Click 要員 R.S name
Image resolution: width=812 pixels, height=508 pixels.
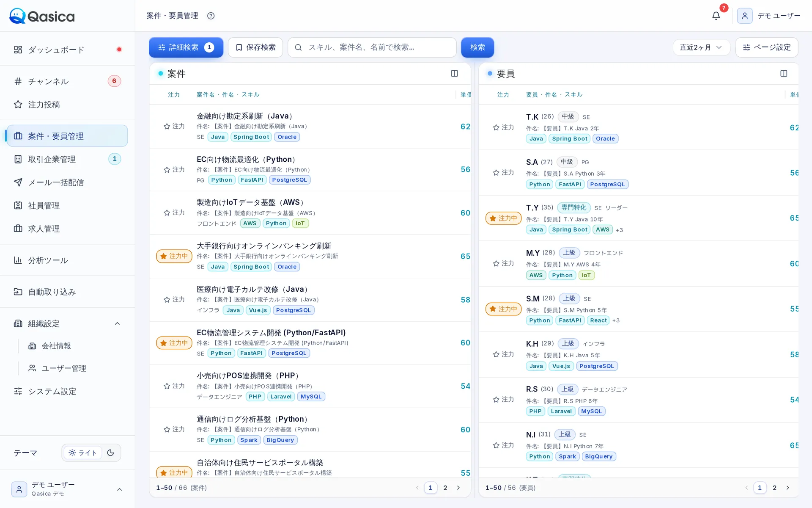(x=532, y=389)
